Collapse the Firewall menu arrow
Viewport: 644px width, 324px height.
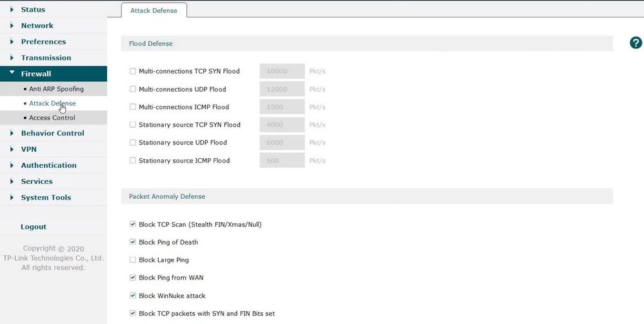tap(12, 73)
